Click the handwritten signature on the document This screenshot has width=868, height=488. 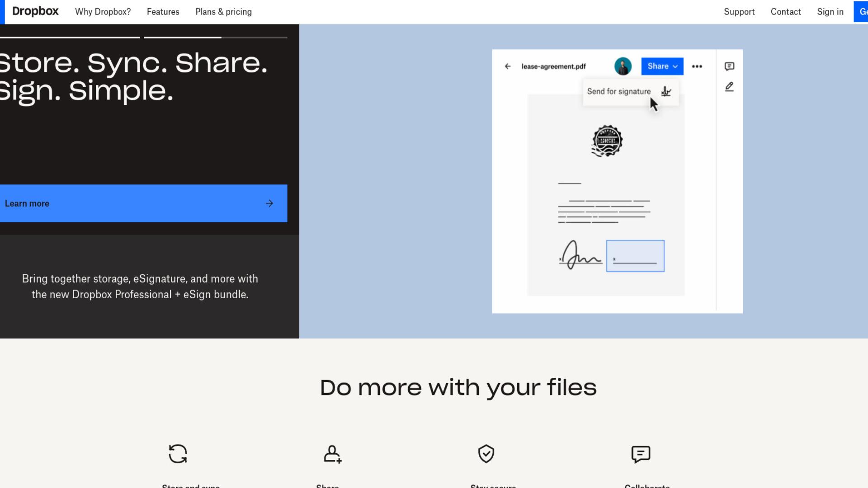(580, 255)
